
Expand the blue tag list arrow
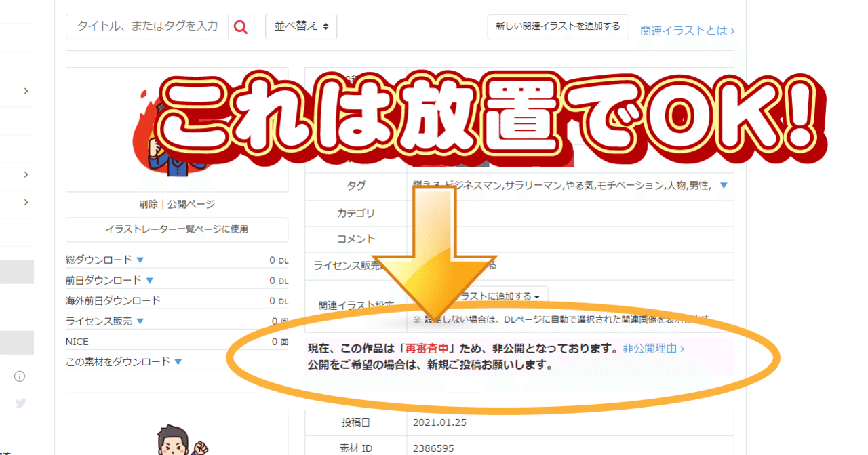(x=723, y=185)
